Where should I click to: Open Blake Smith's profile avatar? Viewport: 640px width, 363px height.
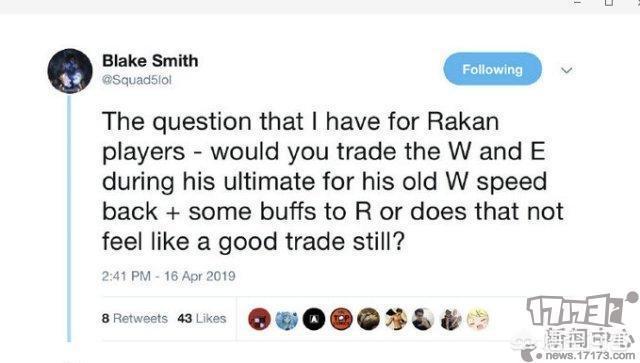(x=70, y=71)
